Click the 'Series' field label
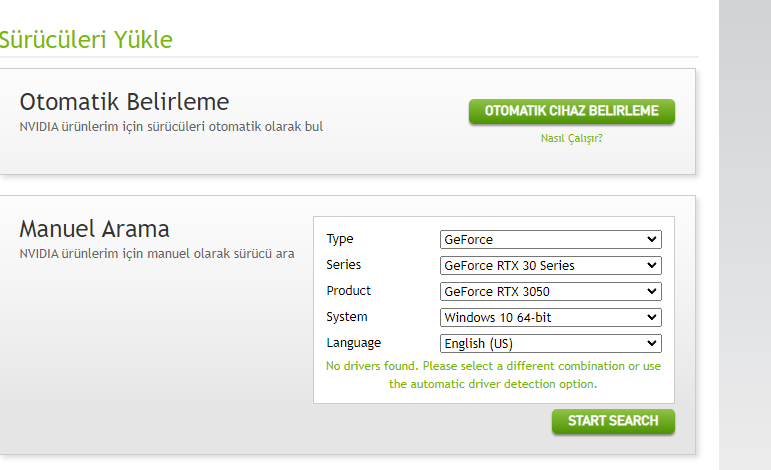Viewport: 771px width, 470px height. tap(344, 265)
